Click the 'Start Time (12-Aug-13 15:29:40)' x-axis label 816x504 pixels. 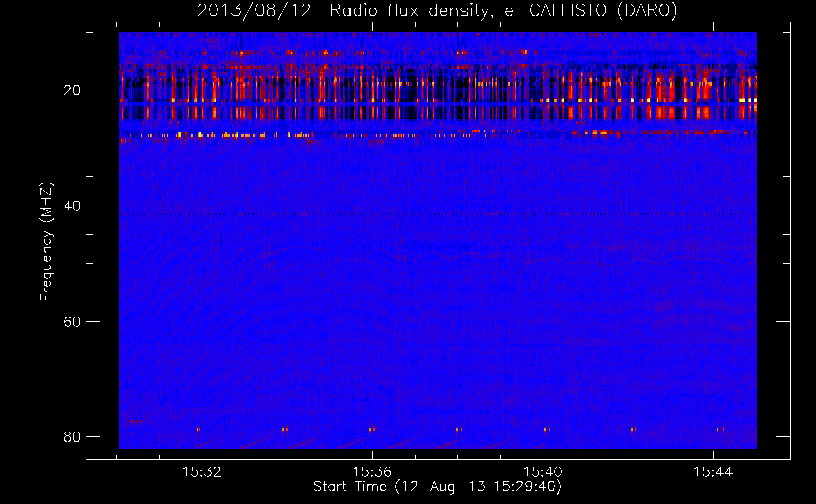pyautogui.click(x=437, y=487)
